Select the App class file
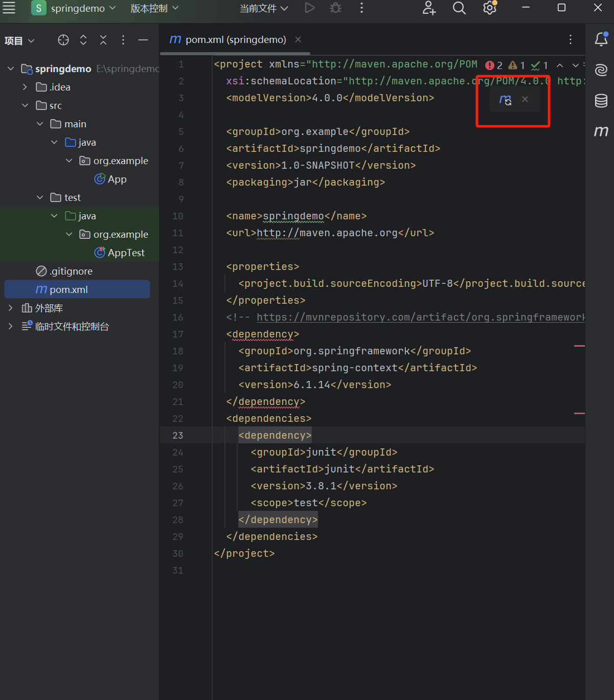Viewport: 614px width, 700px height. pos(110,179)
